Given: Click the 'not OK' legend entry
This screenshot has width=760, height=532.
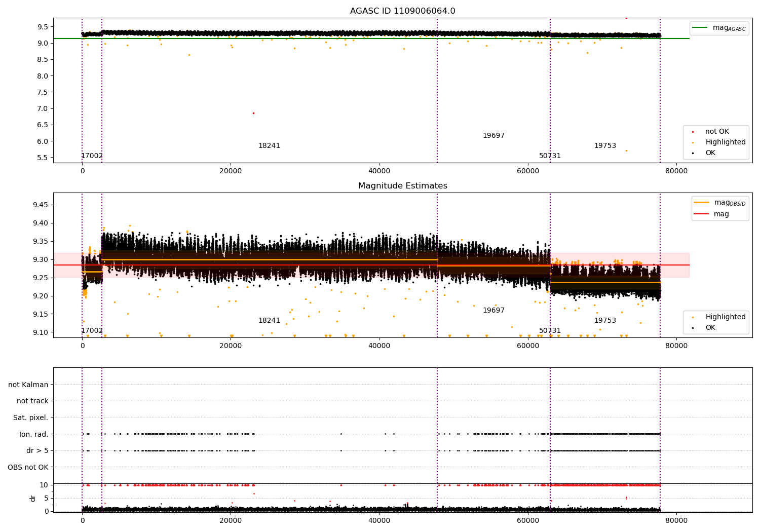Looking at the screenshot, I should coord(717,131).
